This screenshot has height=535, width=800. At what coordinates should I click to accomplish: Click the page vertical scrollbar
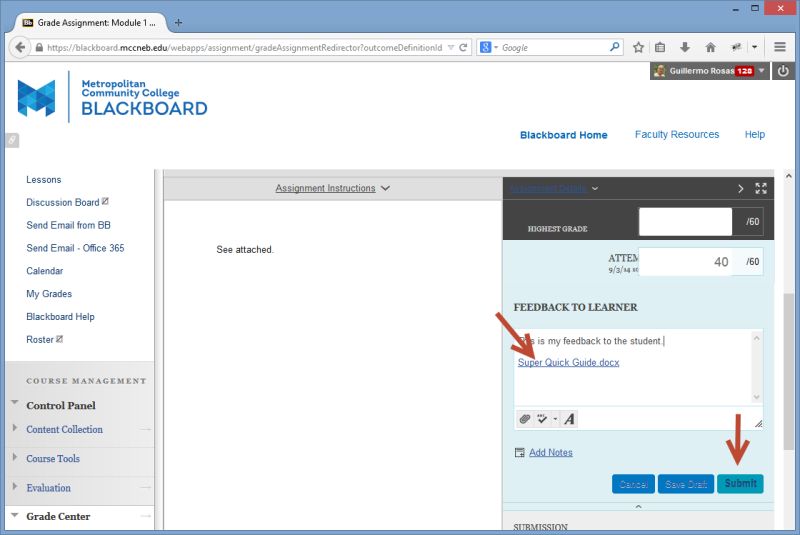pos(789,372)
